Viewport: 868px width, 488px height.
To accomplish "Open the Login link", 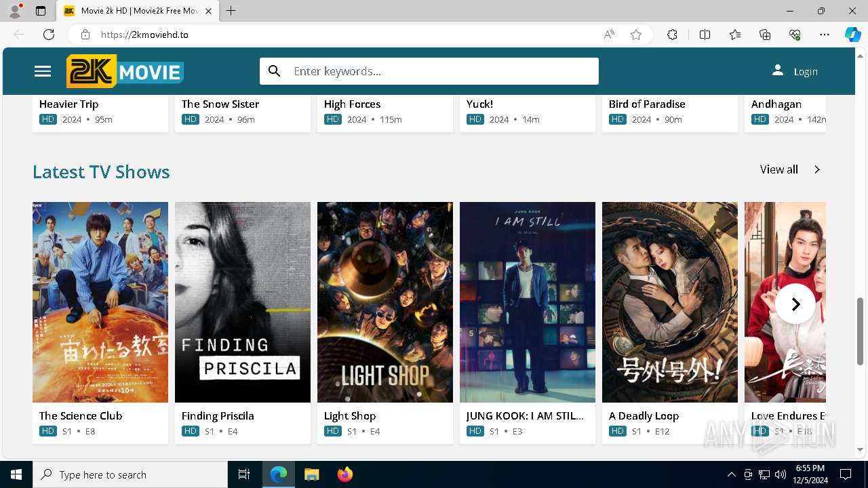I will (795, 71).
